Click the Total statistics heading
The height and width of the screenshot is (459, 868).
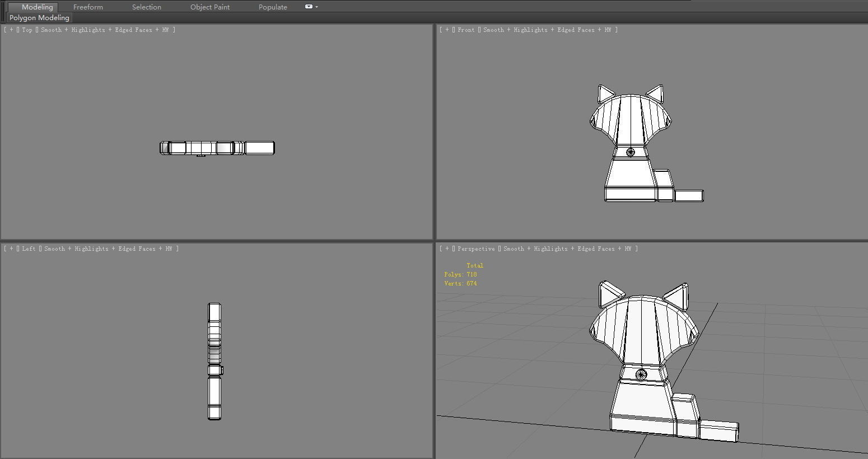[x=474, y=265]
